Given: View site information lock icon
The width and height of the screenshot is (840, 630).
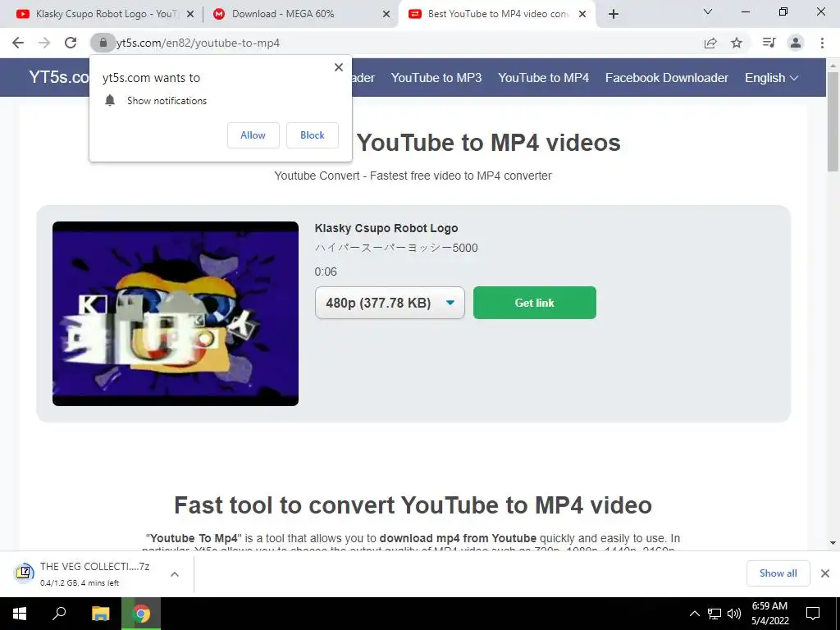Looking at the screenshot, I should coord(103,43).
